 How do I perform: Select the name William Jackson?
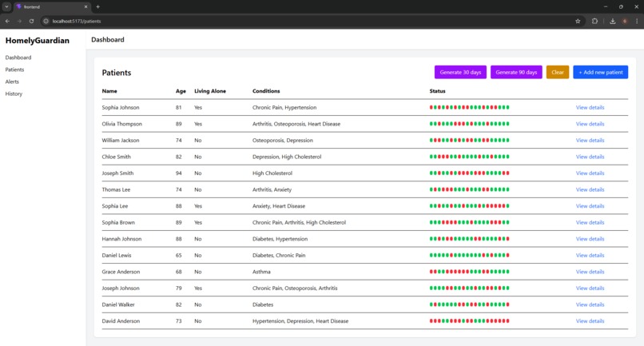point(121,140)
